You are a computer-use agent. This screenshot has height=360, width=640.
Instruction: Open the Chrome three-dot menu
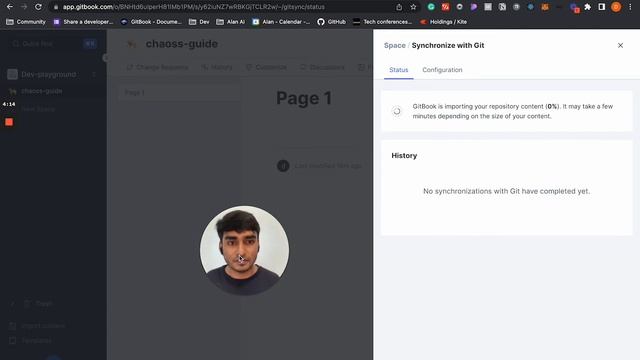(x=630, y=7)
